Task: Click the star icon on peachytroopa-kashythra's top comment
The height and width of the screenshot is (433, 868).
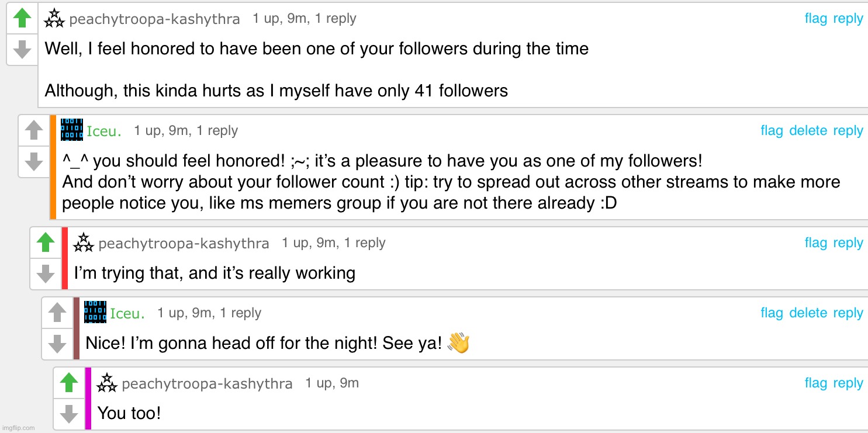Action: (54, 19)
